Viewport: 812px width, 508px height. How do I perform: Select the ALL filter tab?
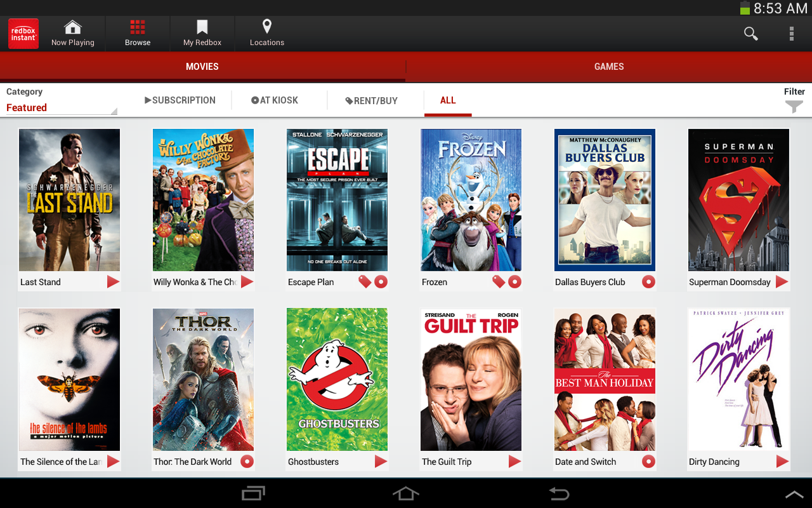click(448, 100)
